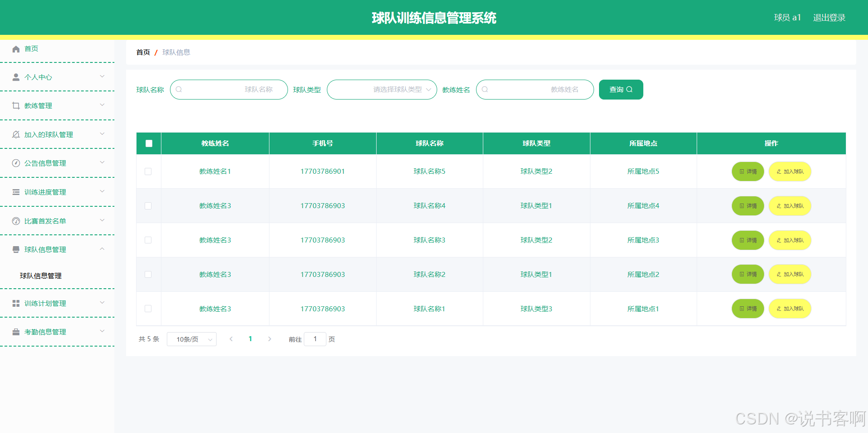Click search icon in 教练姓名 field

tap(485, 90)
